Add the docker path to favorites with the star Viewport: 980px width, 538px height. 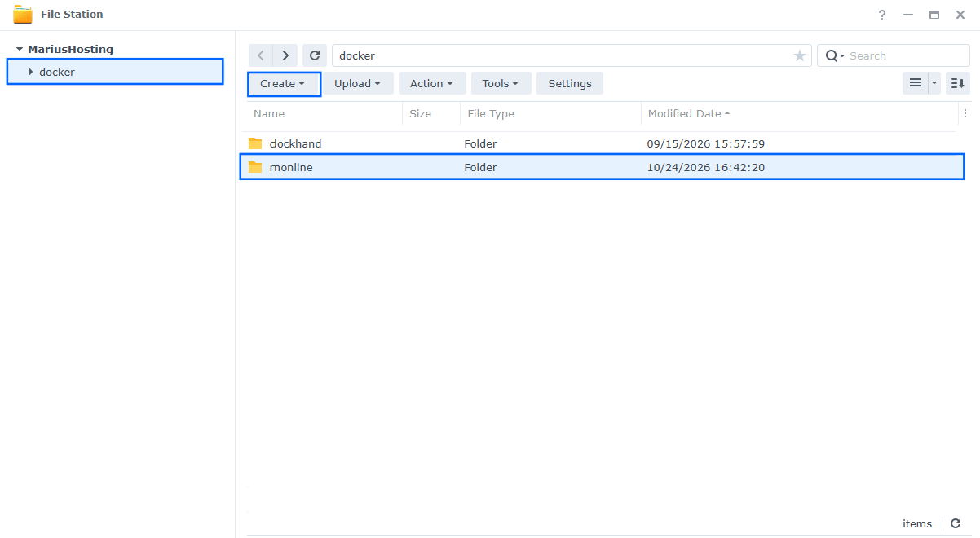[x=799, y=55]
